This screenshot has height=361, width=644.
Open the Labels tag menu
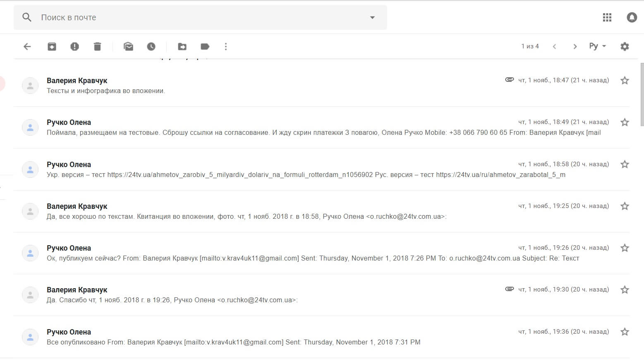tap(205, 47)
